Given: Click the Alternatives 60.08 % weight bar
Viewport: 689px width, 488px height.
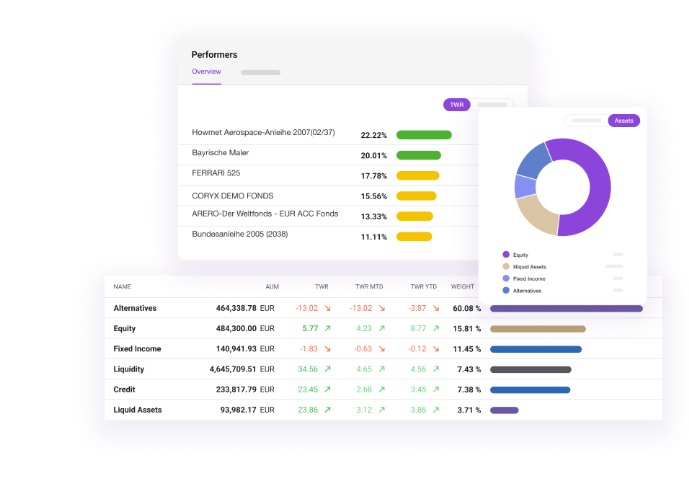Looking at the screenshot, I should (566, 309).
